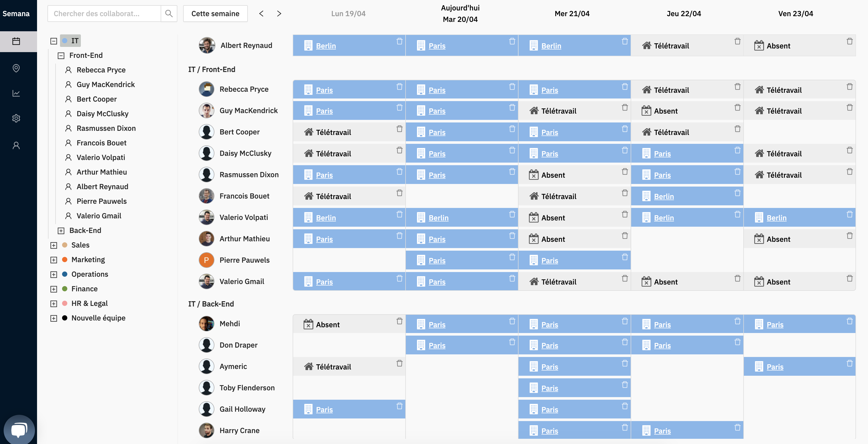Collapse the IT team tree node

click(53, 41)
